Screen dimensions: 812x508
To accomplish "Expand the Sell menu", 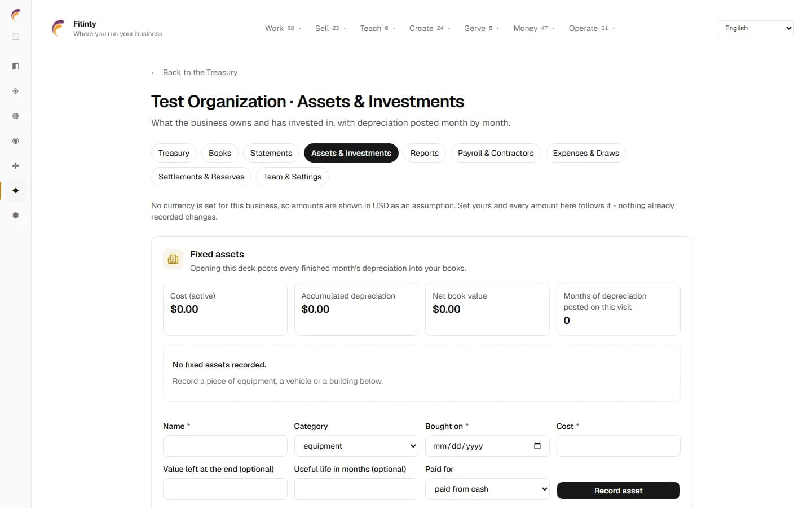I will point(330,28).
